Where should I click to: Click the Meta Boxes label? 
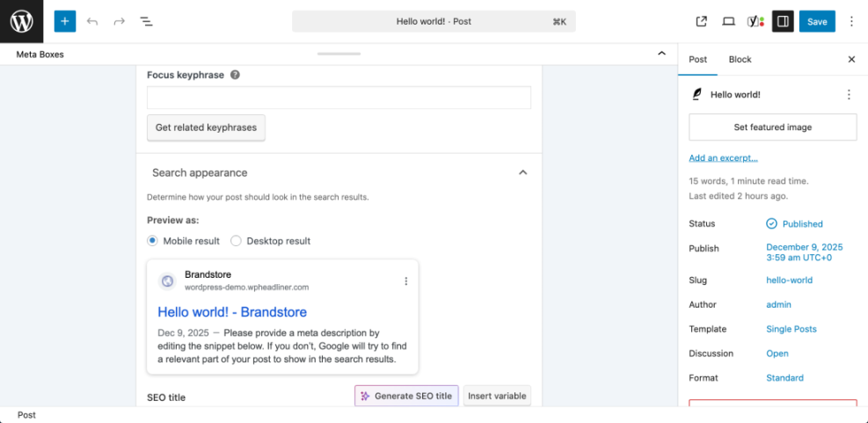coord(40,55)
